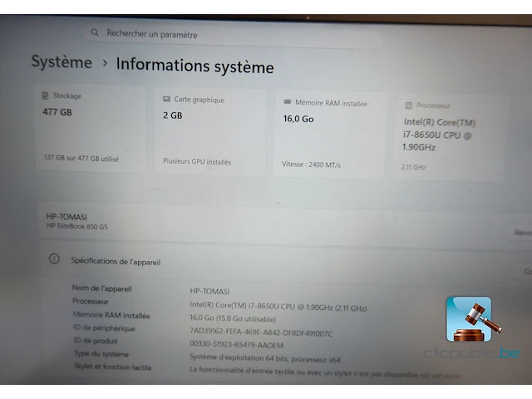Click the Processeur chip icon
532x399 pixels.
pyautogui.click(x=408, y=106)
